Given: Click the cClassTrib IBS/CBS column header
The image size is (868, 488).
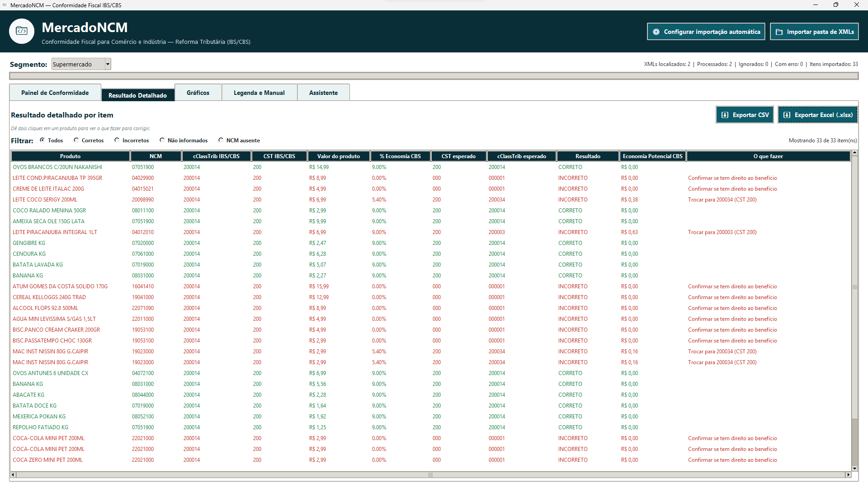Looking at the screenshot, I should pyautogui.click(x=216, y=156).
